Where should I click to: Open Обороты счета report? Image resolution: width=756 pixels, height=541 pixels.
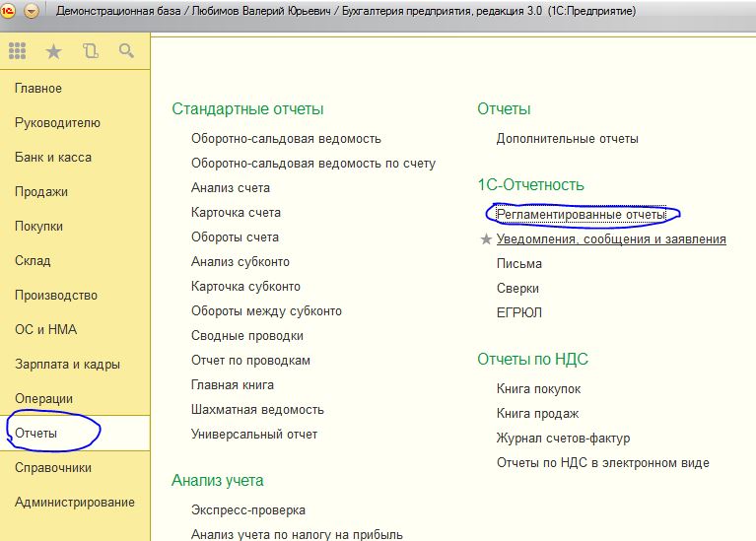pos(235,237)
